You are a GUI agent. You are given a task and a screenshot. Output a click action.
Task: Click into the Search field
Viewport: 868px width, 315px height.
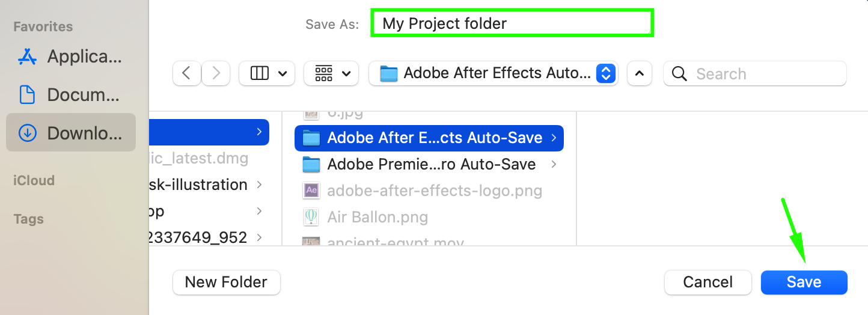[x=754, y=73]
